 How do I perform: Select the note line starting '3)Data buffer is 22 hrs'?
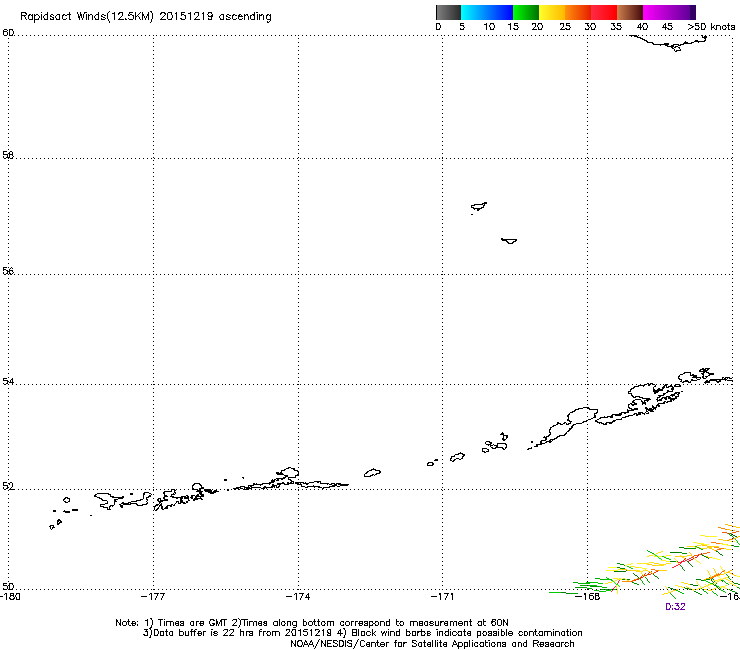point(362,633)
